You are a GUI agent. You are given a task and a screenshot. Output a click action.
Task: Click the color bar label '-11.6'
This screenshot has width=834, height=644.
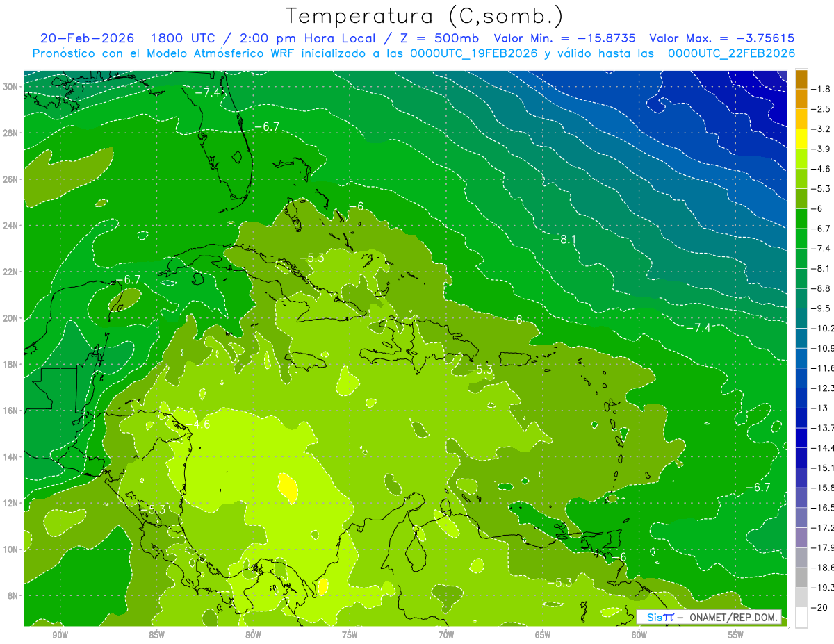[823, 368]
